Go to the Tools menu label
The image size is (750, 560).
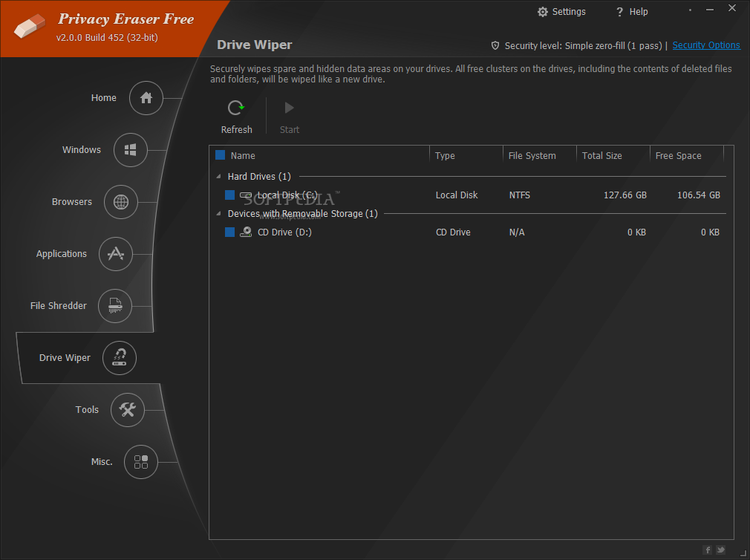click(87, 410)
